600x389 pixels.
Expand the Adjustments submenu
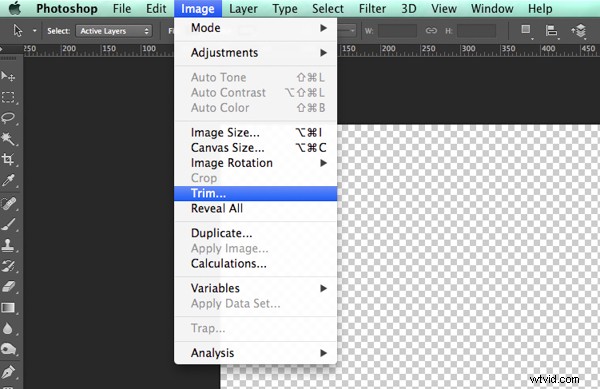click(x=256, y=53)
